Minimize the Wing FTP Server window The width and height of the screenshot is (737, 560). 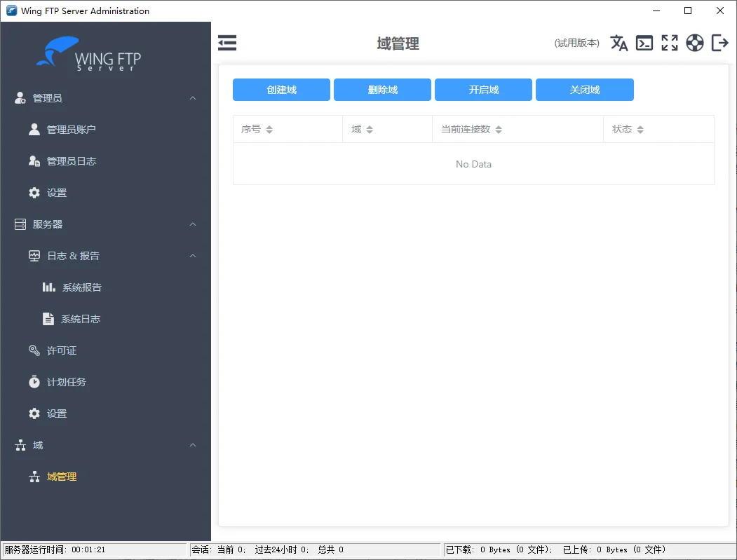coord(656,11)
